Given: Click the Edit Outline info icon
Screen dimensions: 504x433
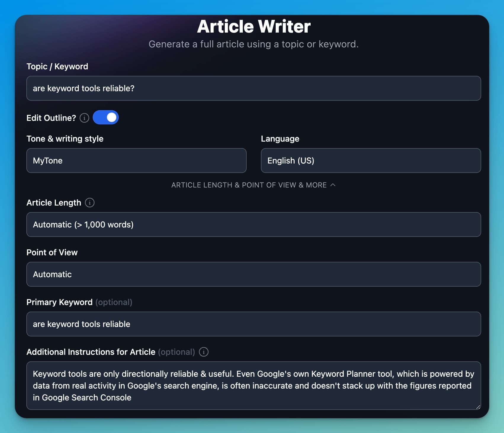Looking at the screenshot, I should tap(84, 118).
